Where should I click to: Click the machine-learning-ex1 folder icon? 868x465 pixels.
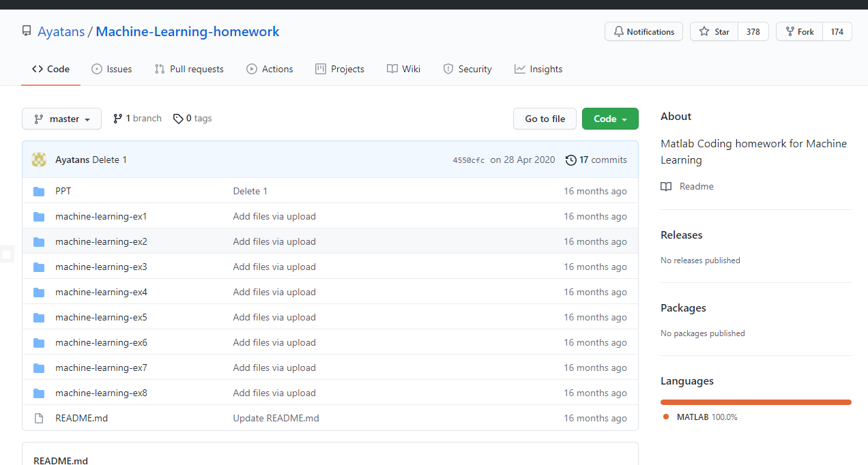39,217
